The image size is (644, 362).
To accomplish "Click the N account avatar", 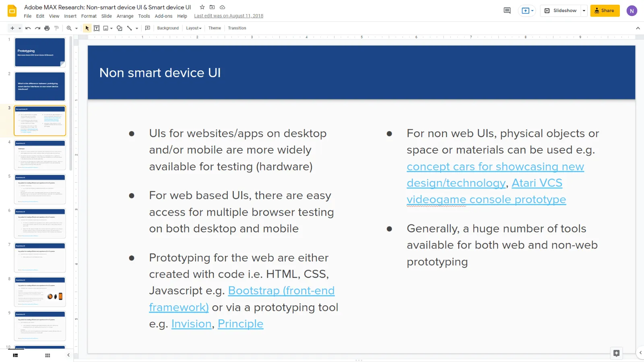I will click(x=632, y=11).
